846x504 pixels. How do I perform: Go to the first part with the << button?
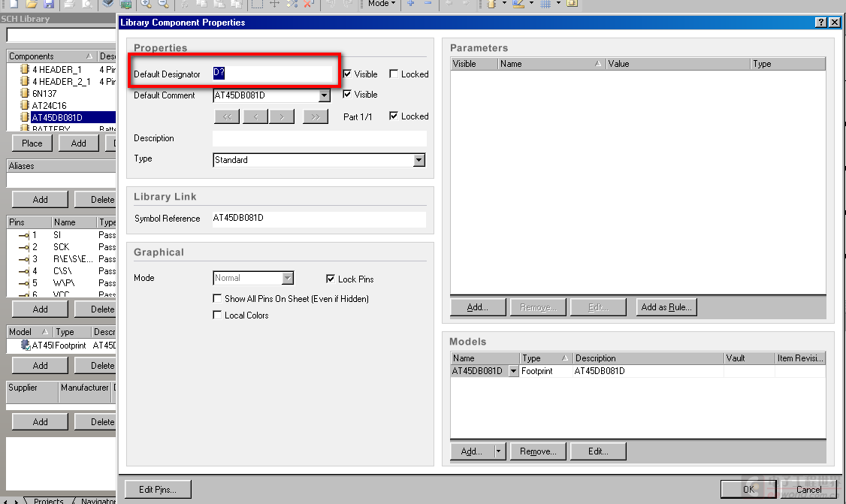pos(227,116)
